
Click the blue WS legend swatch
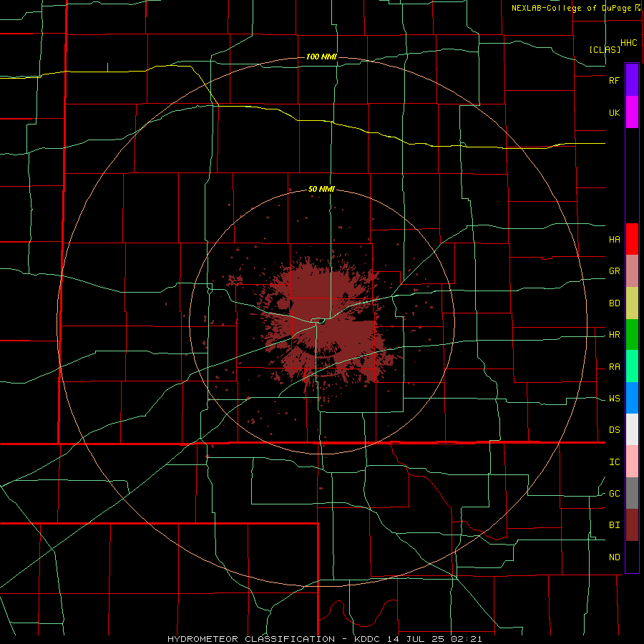[x=632, y=398]
